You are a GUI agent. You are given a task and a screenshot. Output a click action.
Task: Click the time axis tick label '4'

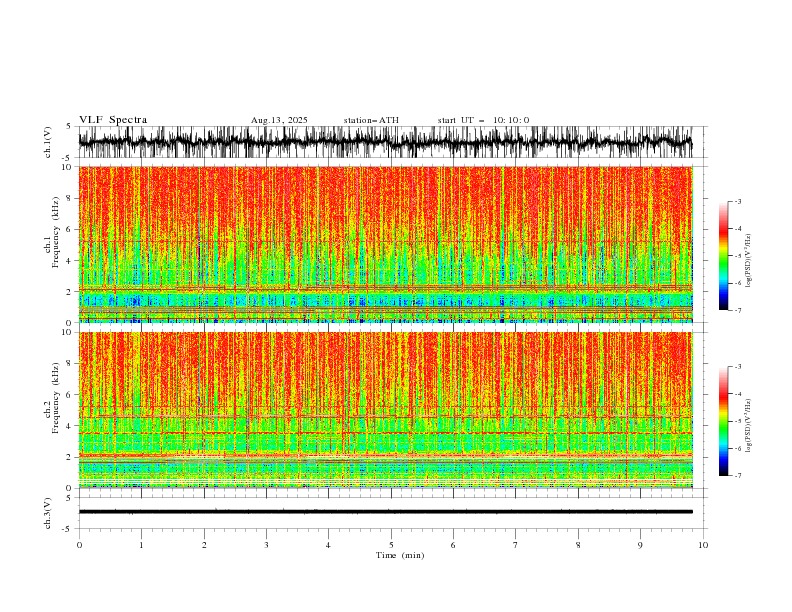328,545
